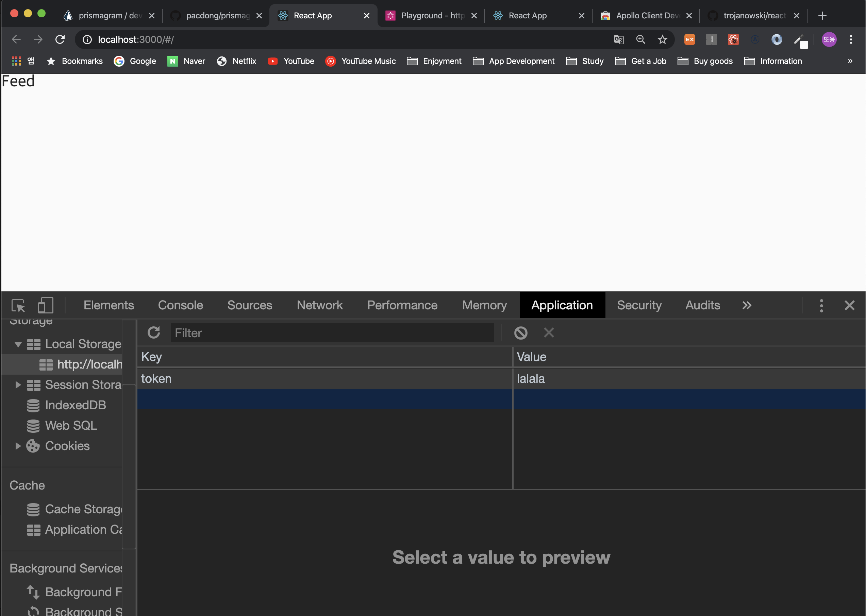Switch to the Network tab
This screenshot has width=866, height=616.
click(319, 305)
